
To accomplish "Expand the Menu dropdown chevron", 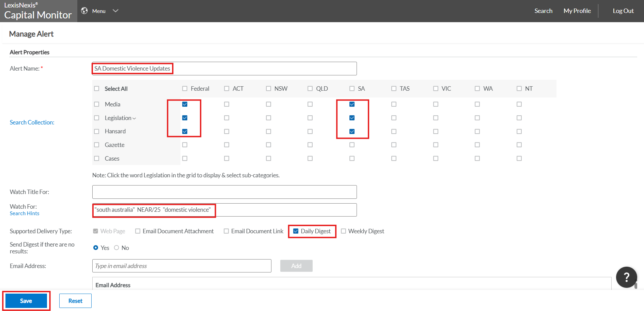I will [x=115, y=11].
